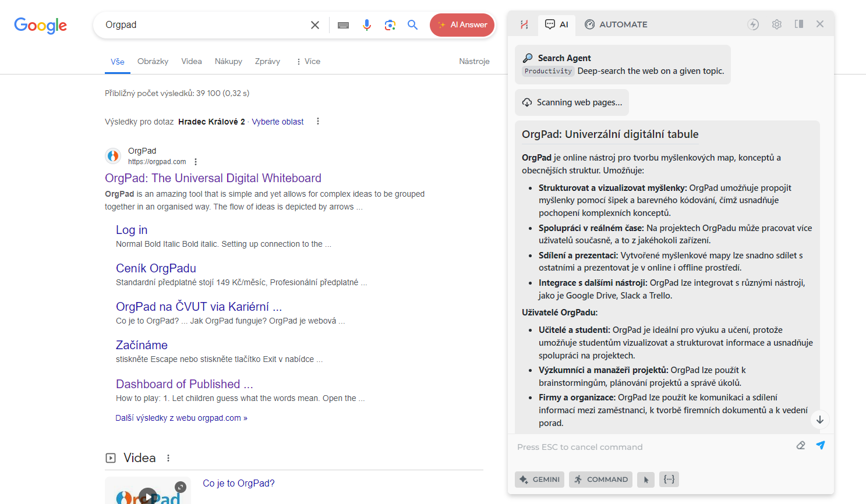Screen dimensions: 866x504
Task: Open the on-screen keyboard icon
Action: click(343, 25)
